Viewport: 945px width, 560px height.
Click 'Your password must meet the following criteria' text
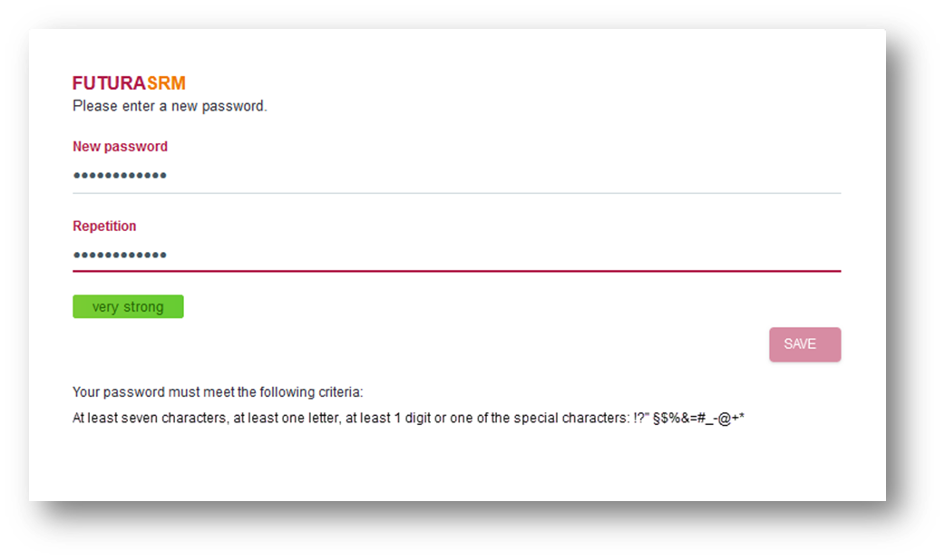click(218, 392)
